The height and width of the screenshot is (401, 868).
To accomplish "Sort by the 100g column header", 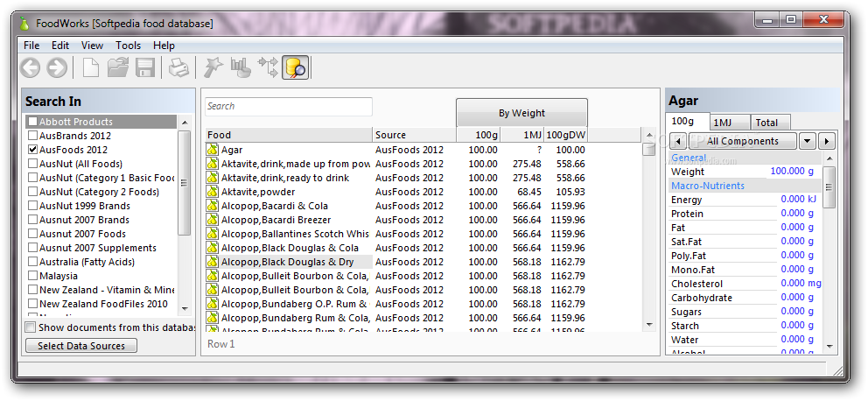I will (x=479, y=135).
